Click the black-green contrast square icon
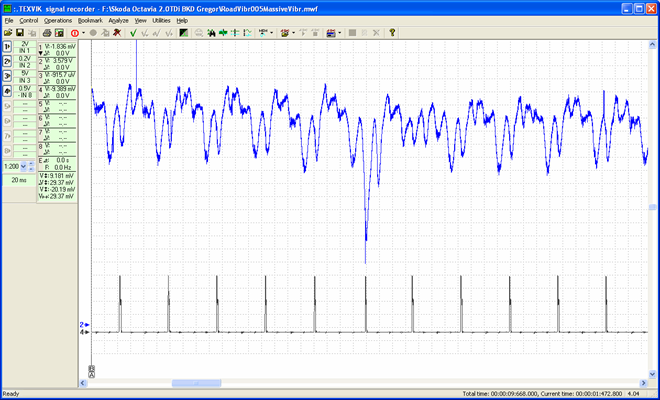The height and width of the screenshot is (400, 660). click(x=184, y=33)
